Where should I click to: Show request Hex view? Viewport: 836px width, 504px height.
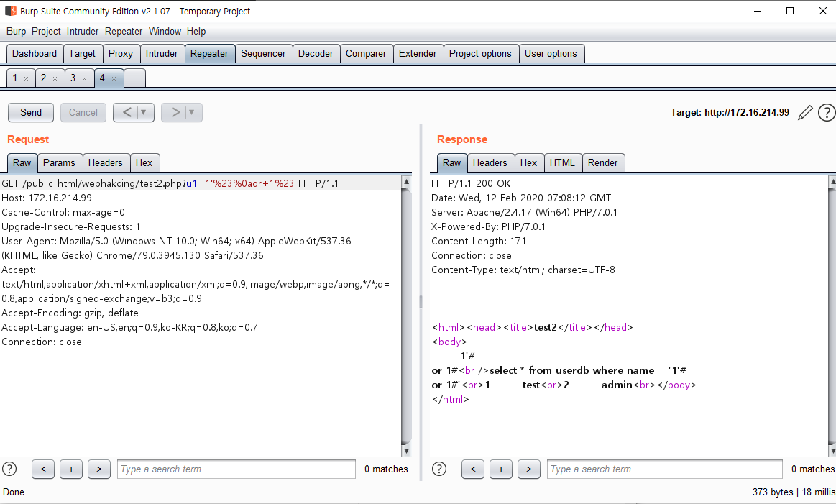[x=144, y=162]
